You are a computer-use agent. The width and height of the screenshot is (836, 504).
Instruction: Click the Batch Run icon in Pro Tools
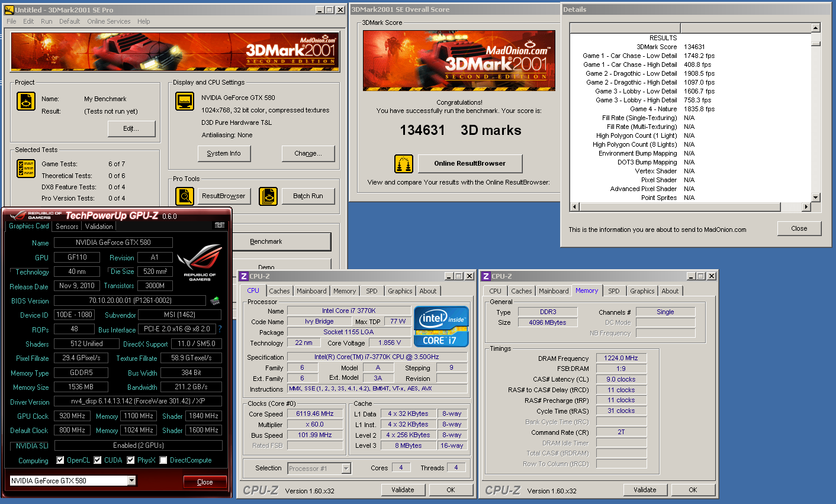[268, 196]
